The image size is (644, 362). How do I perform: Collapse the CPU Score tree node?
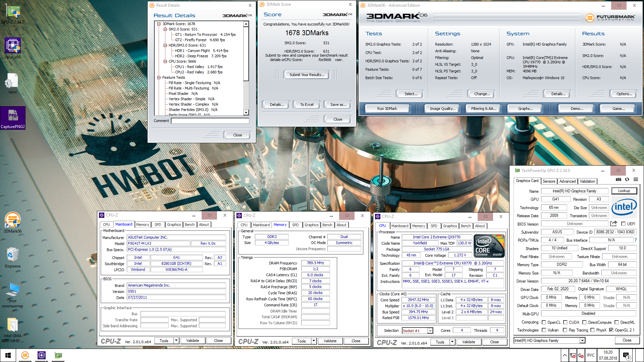click(x=165, y=61)
